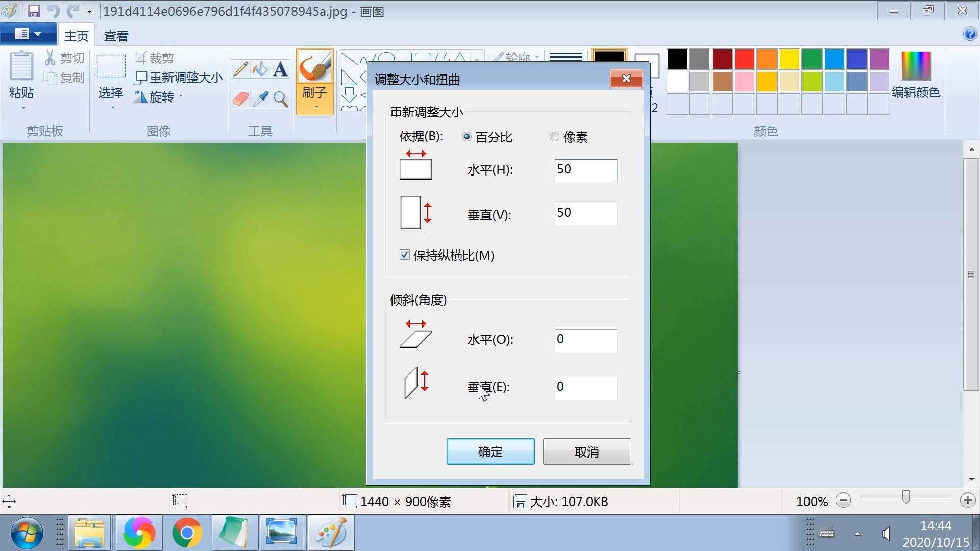Click the Edit colors rainbow icon

pos(916,65)
